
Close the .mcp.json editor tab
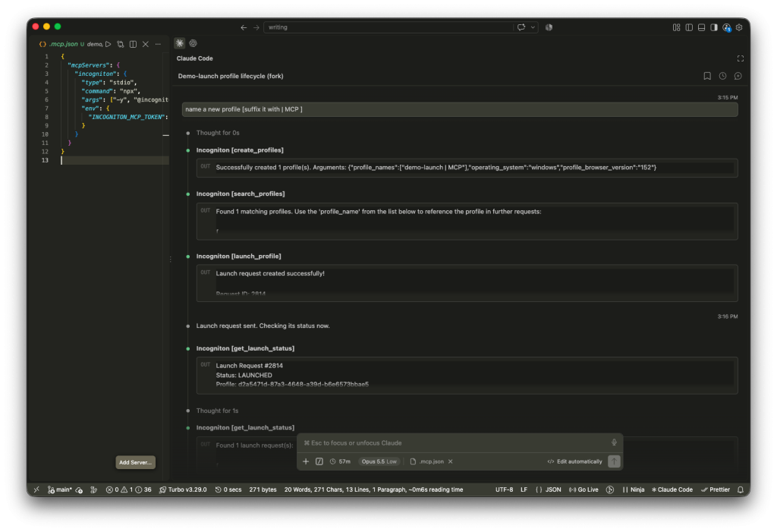146,44
